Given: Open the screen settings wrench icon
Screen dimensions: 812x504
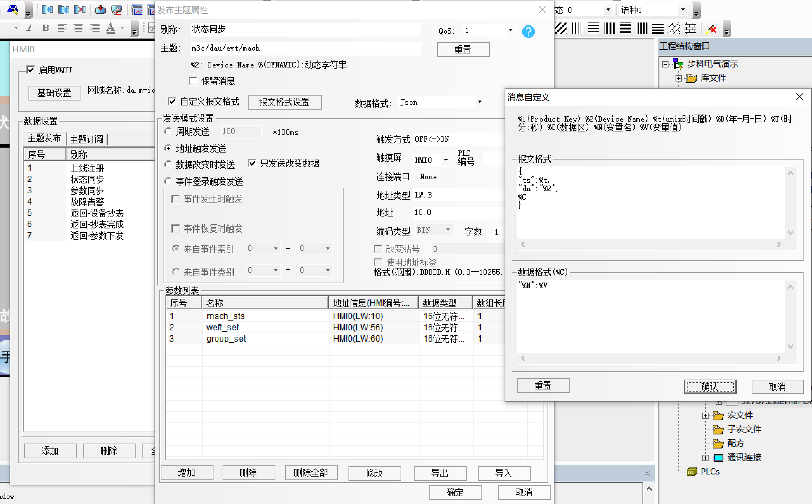Looking at the screenshot, I should pos(116,9).
